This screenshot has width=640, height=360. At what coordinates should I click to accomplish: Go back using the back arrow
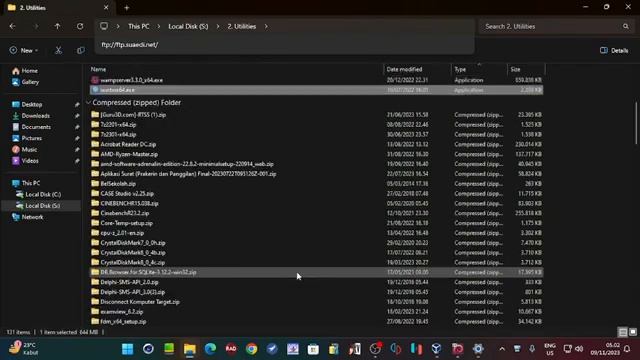point(13,26)
